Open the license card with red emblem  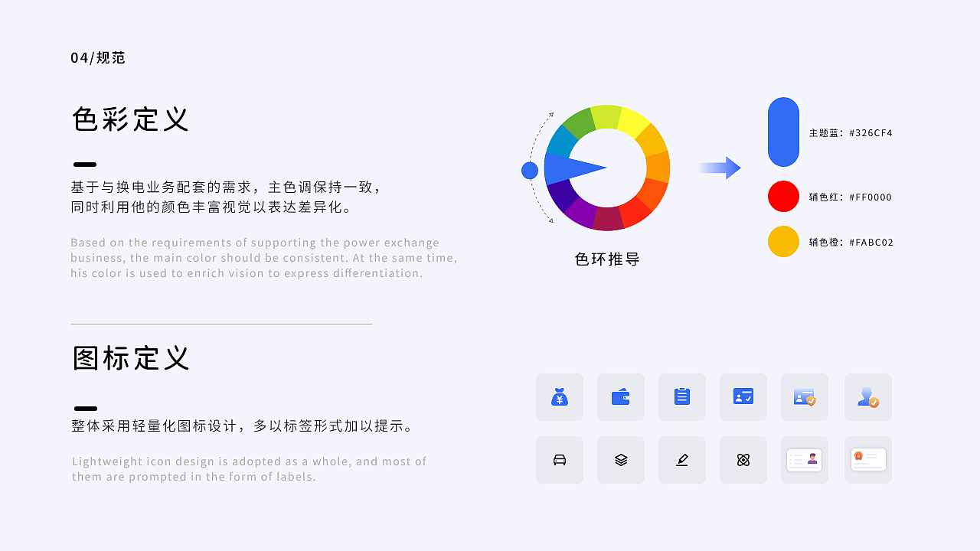868,460
